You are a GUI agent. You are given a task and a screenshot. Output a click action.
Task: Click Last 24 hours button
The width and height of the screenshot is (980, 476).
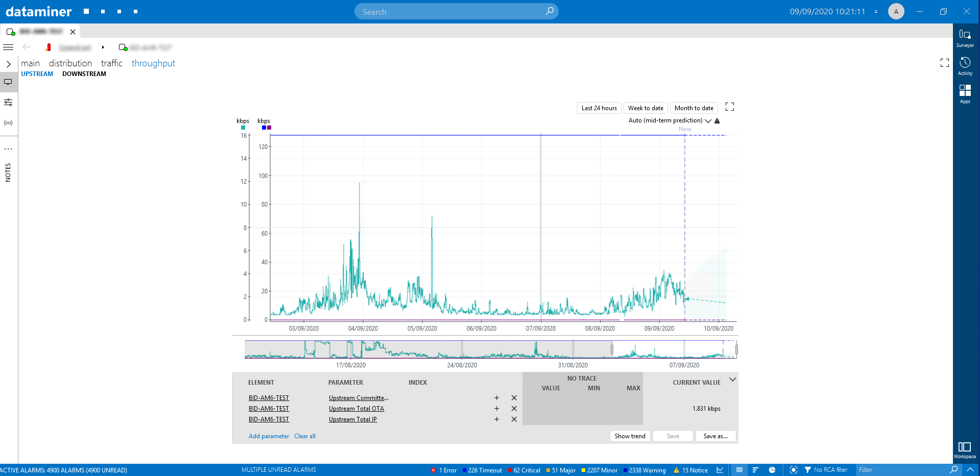click(599, 108)
